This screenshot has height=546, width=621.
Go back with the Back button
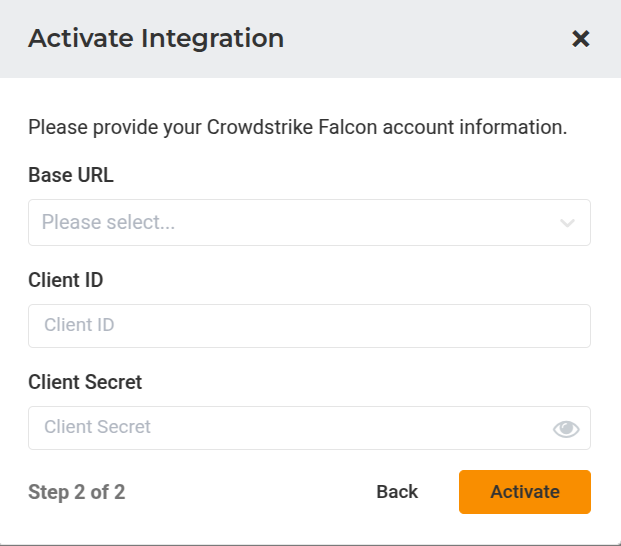pos(397,492)
